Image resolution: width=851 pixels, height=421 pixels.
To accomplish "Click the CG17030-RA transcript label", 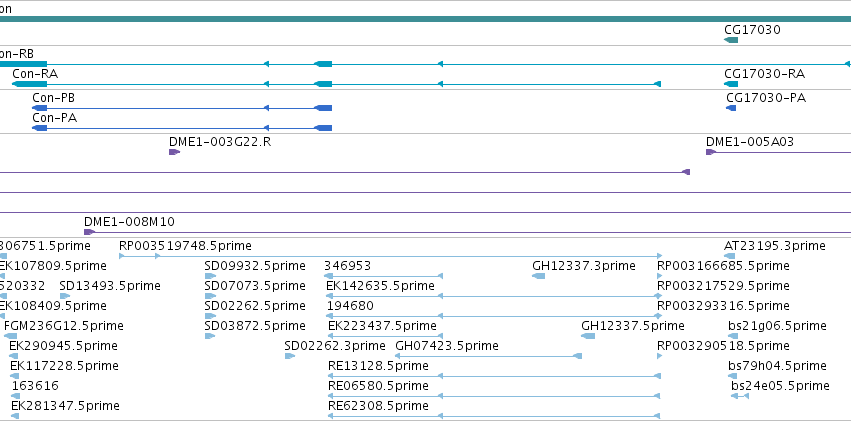I will (765, 73).
